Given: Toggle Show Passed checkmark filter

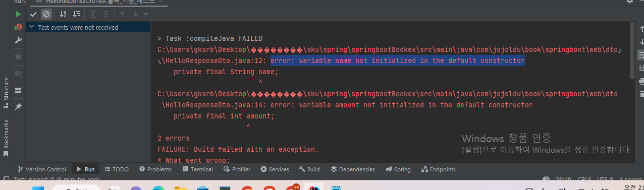Looking at the screenshot, I should coord(33,14).
